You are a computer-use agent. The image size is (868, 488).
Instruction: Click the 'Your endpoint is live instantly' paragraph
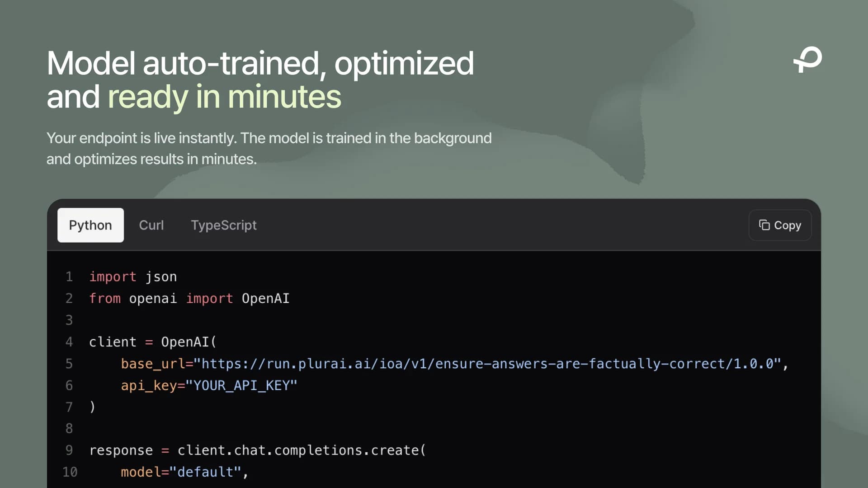(x=269, y=149)
